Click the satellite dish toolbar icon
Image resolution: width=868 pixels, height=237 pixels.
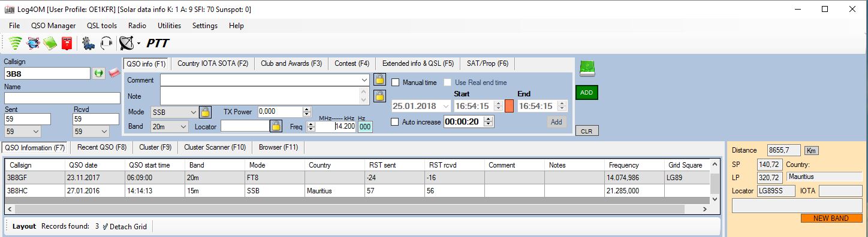[126, 43]
